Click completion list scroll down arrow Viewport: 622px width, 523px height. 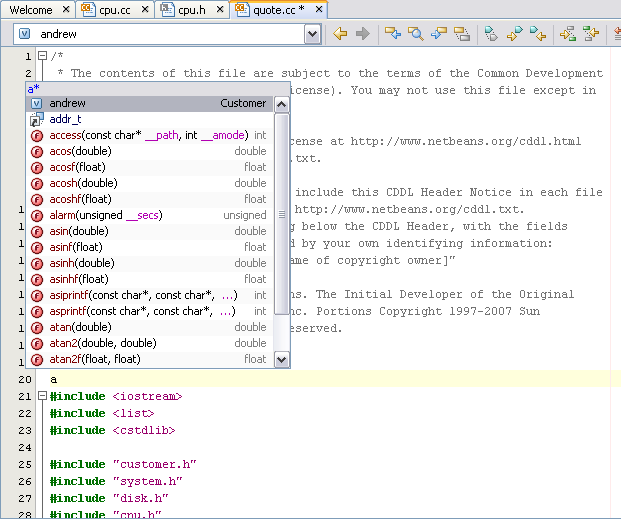pos(282,360)
